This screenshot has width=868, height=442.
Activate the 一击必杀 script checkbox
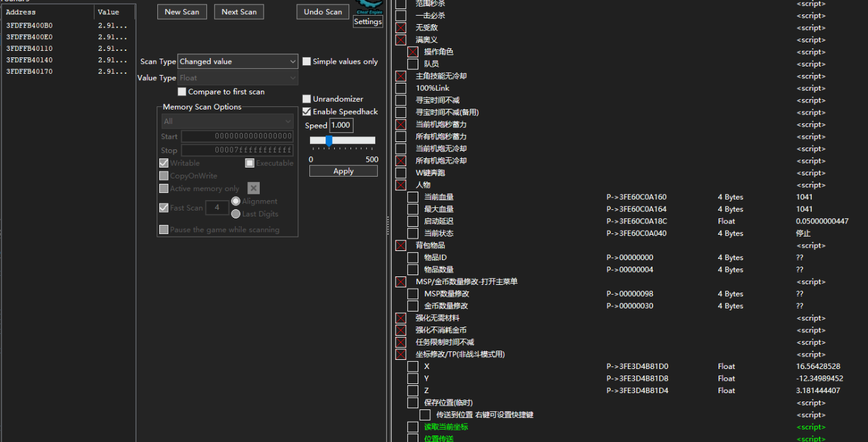pyautogui.click(x=401, y=16)
